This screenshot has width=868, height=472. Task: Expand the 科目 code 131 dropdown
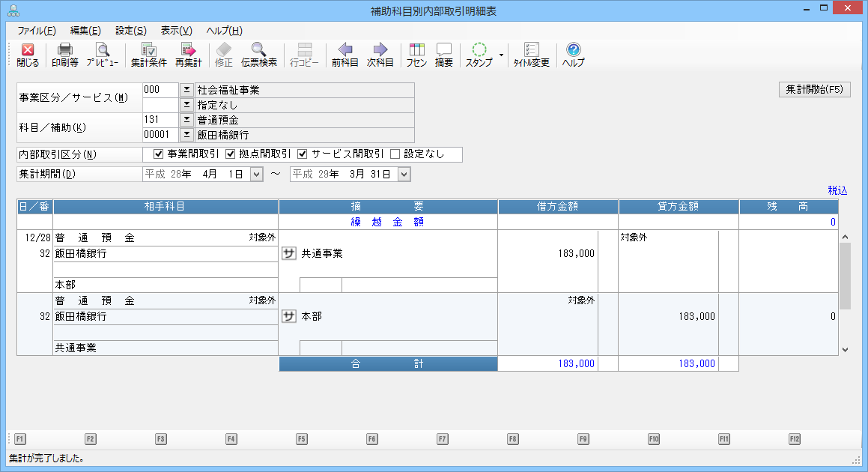tap(186, 120)
